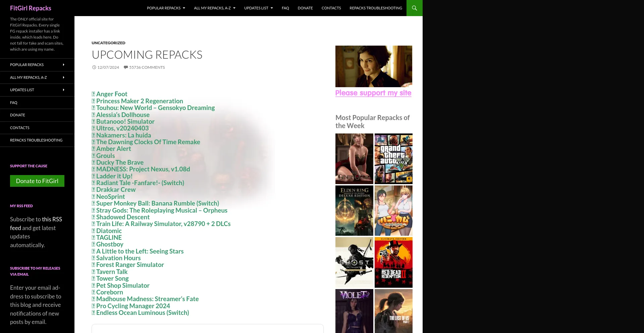
Task: Open the Violet game cover thumbnail
Action: pyautogui.click(x=354, y=311)
